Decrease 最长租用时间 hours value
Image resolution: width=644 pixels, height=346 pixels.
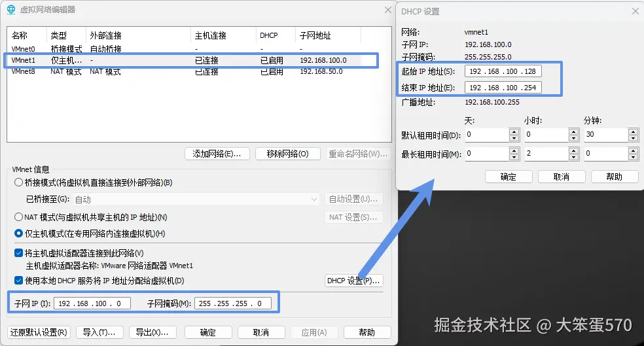click(x=573, y=157)
